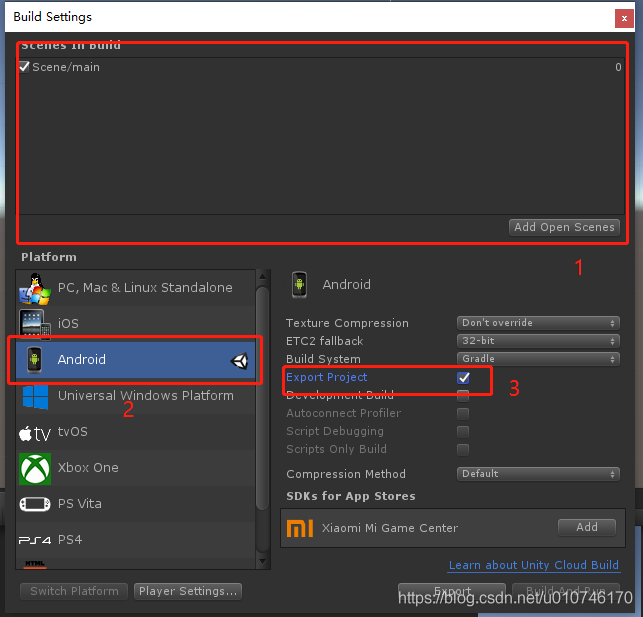Open the Compression Method dropdown

(x=538, y=474)
